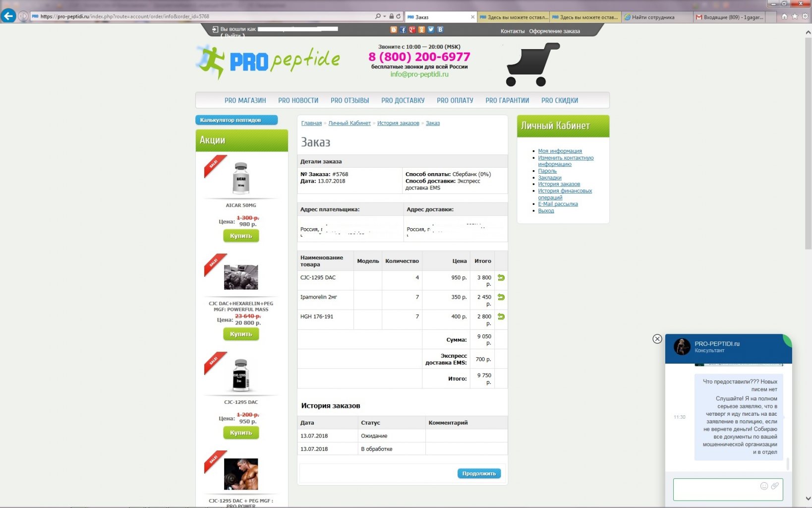
Task: Click Купить for CJC DAC+HEXARELIN+PEG MGF
Action: 241,334
